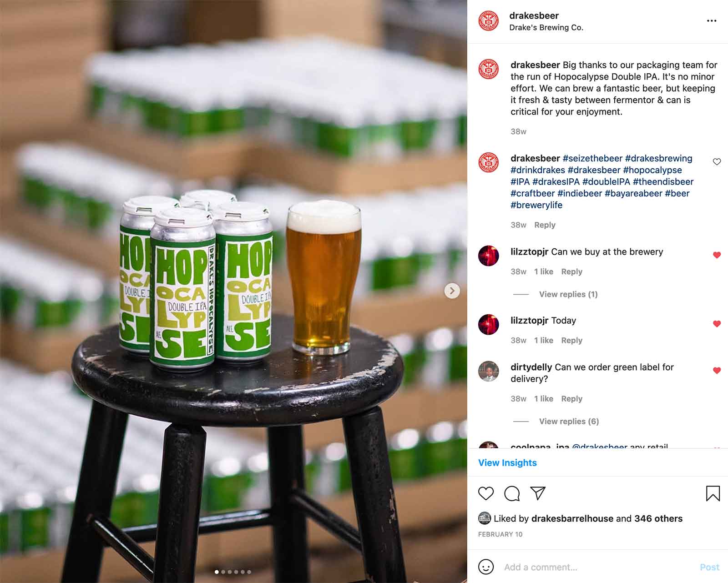Toggle like on the hashtags comment
This screenshot has height=583, width=728.
(717, 162)
